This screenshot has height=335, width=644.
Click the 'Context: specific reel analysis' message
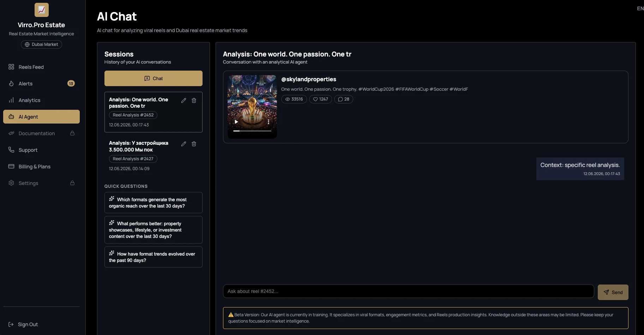coord(580,169)
